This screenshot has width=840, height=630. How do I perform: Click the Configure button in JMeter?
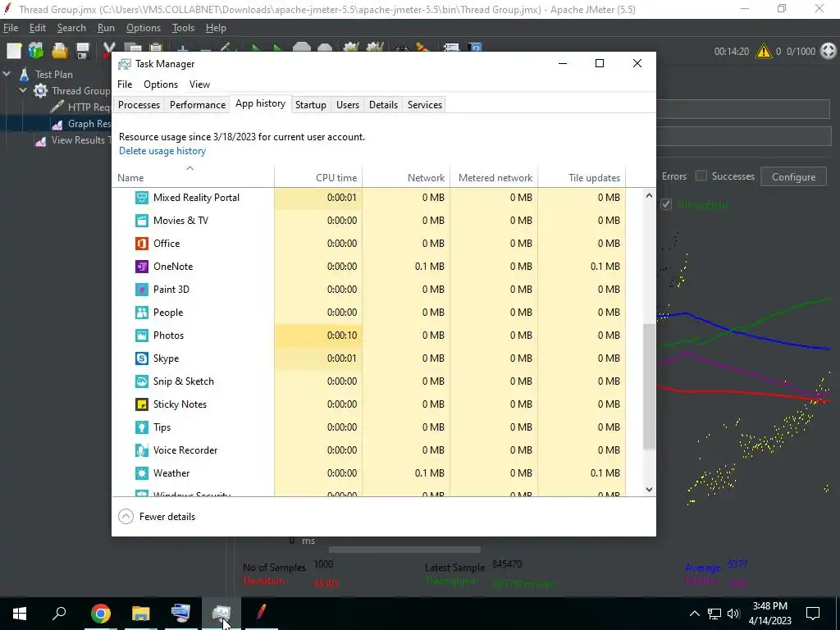pyautogui.click(x=793, y=177)
